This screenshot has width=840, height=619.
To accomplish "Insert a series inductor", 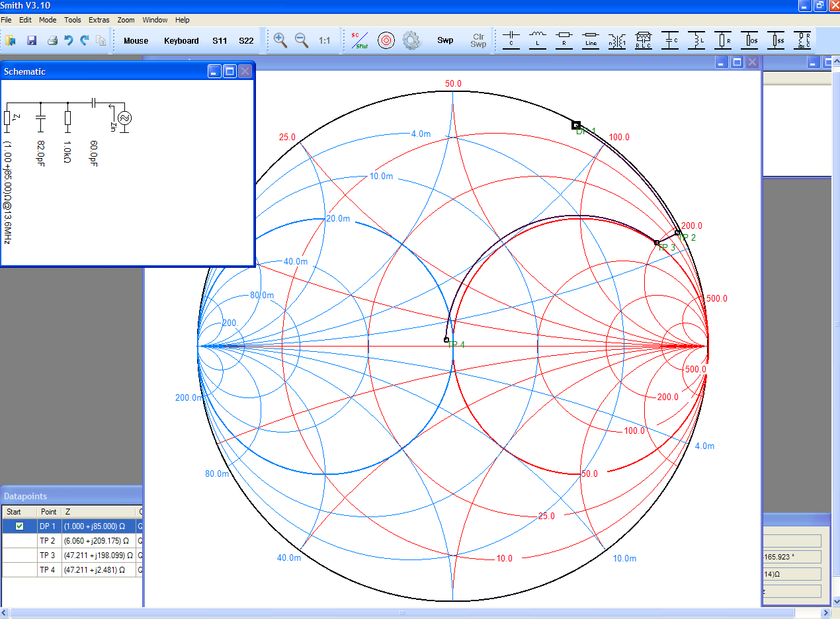I will [538, 40].
